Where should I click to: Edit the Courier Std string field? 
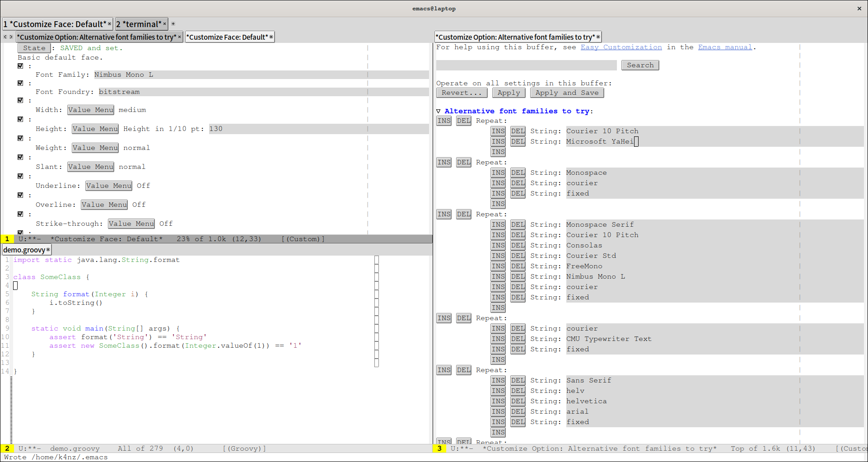pyautogui.click(x=715, y=256)
